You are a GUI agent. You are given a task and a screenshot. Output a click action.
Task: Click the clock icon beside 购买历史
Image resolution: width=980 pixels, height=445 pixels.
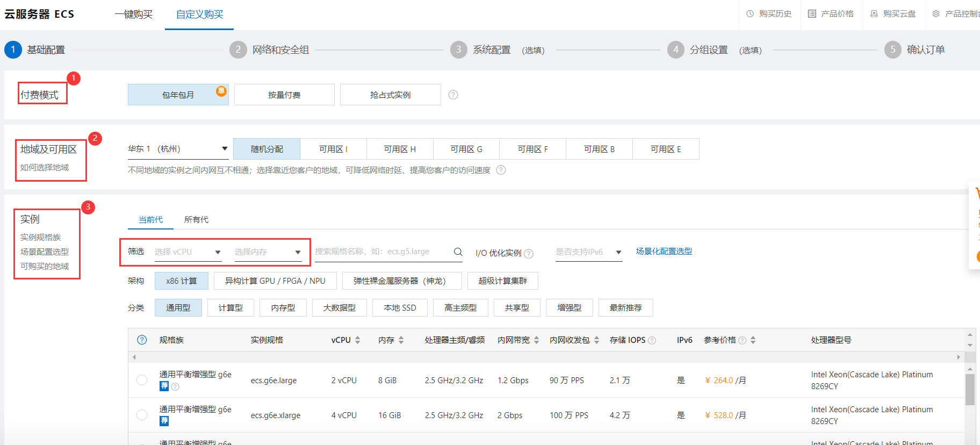(x=750, y=14)
